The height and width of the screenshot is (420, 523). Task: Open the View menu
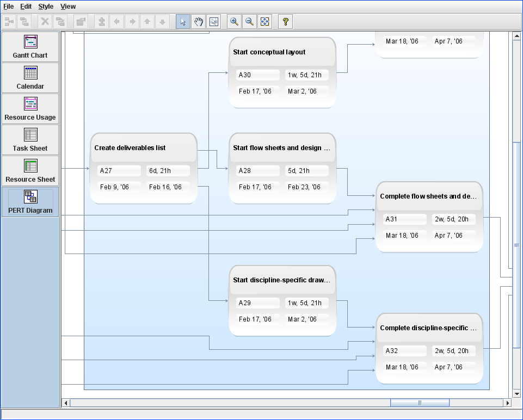coord(68,7)
